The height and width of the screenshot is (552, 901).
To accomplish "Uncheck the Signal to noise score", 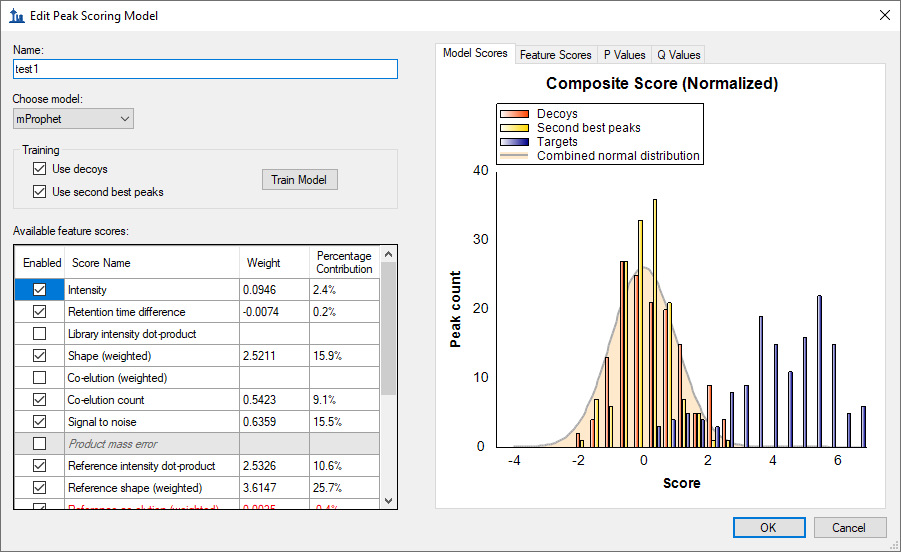I will [x=40, y=422].
